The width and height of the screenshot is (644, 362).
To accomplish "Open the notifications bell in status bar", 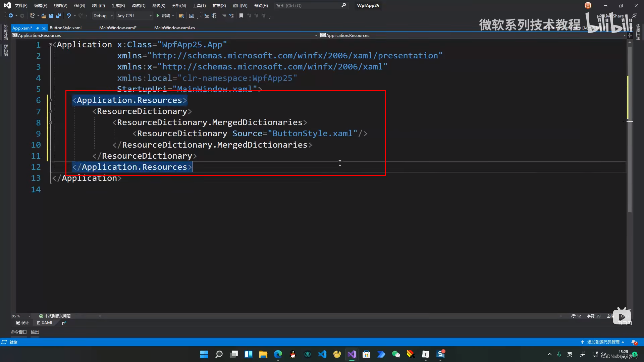I will point(634,342).
